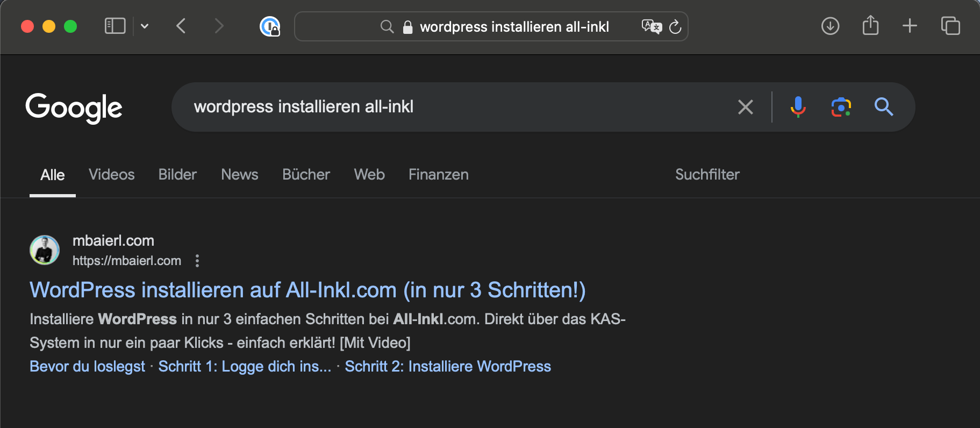Open a new tab with the plus icon
980x428 pixels.
tap(910, 26)
